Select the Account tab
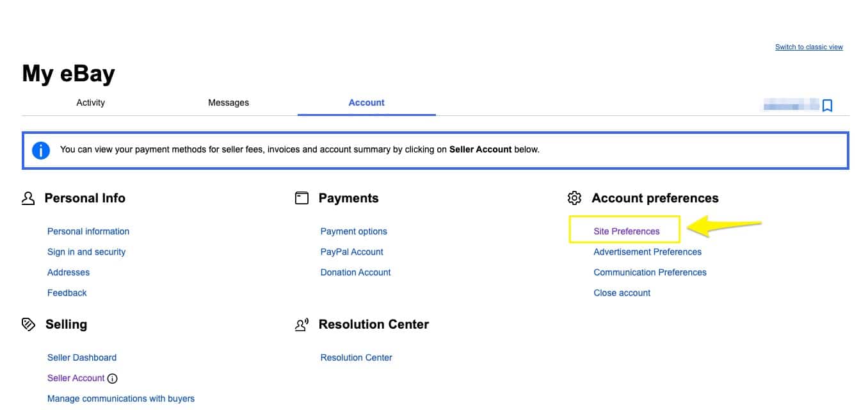 point(367,102)
